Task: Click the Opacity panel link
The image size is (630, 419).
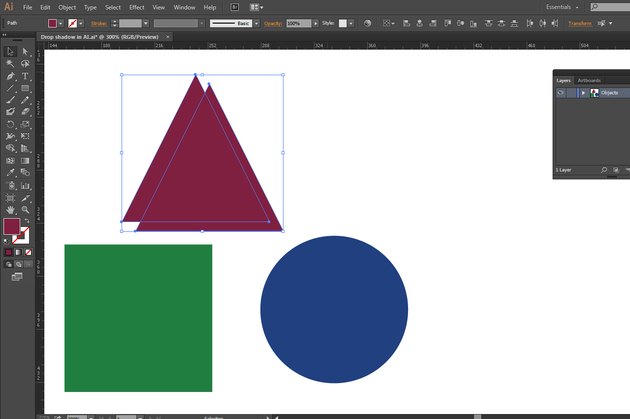Action: (x=273, y=23)
